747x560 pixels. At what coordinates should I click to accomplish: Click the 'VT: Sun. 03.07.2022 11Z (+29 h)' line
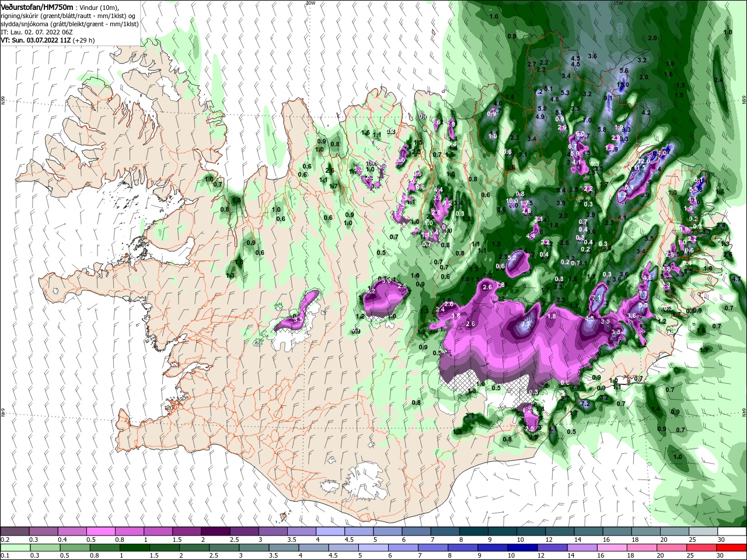(x=48, y=40)
